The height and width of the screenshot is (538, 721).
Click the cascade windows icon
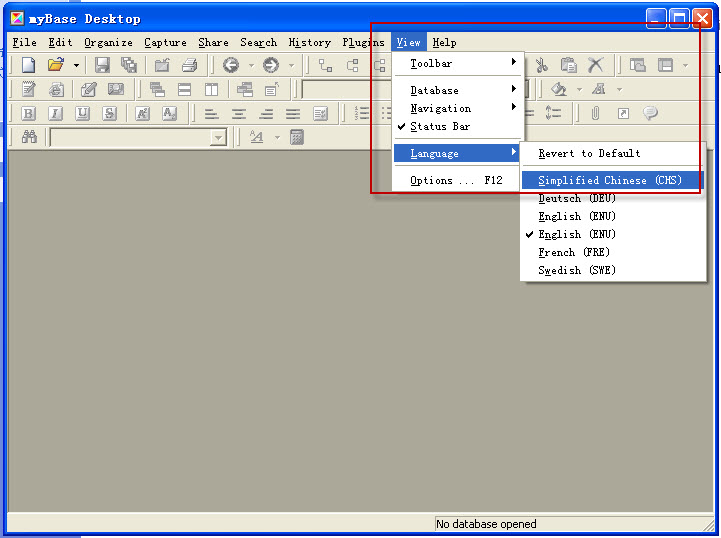(157, 89)
